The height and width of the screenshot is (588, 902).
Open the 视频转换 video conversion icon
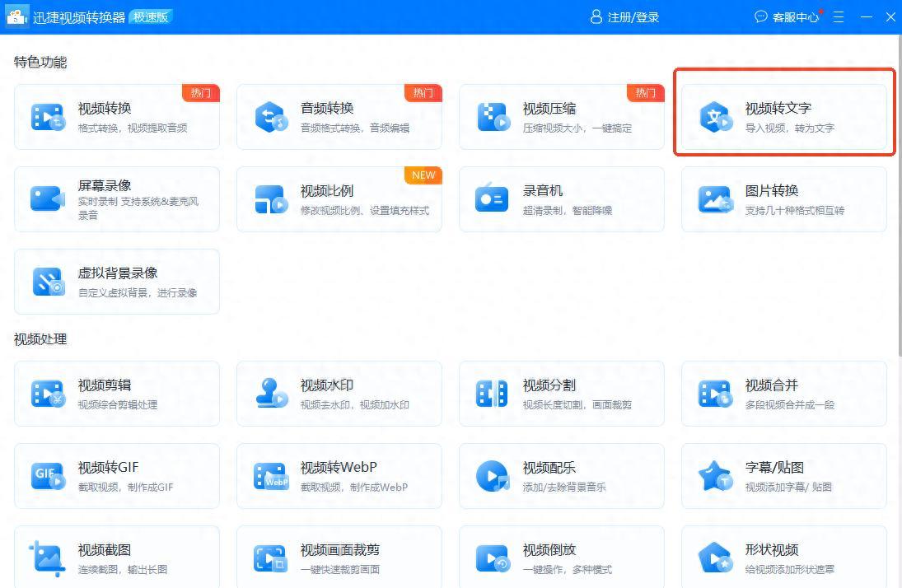coord(48,117)
